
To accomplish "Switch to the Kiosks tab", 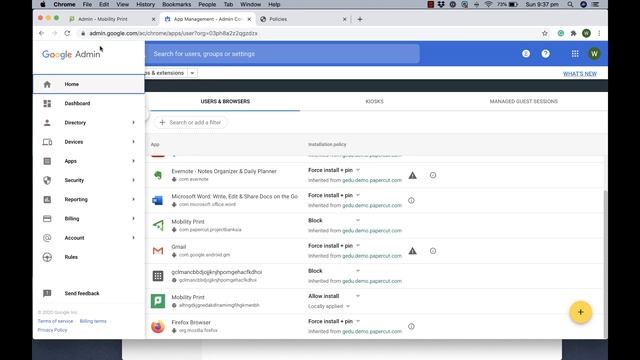I will [374, 101].
